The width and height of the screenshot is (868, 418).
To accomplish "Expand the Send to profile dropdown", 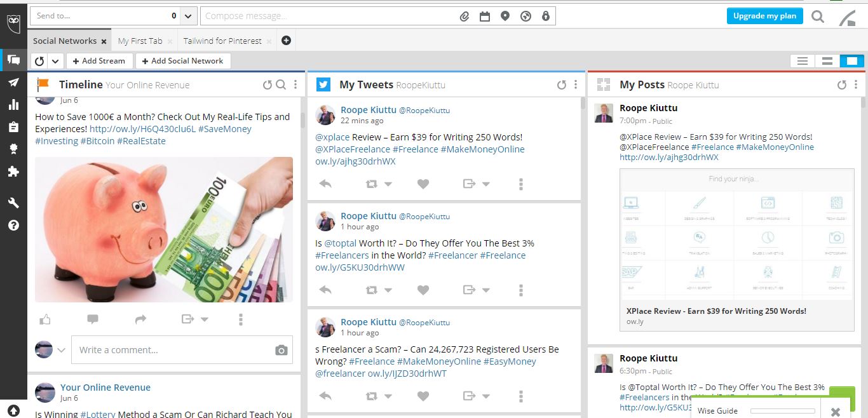I will coord(189,16).
